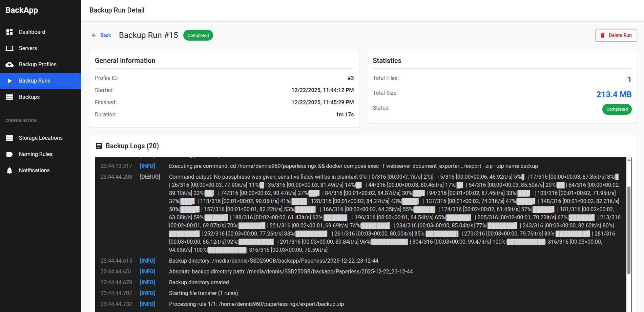Screen dimensions: 644x312
Task: Go to Backup Profiles
Action: coord(41,65)
